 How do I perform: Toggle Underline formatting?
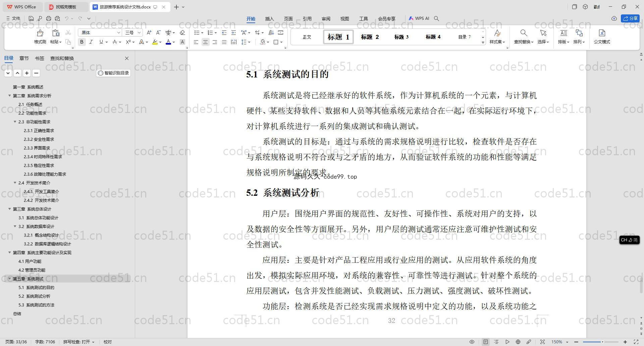click(x=101, y=42)
